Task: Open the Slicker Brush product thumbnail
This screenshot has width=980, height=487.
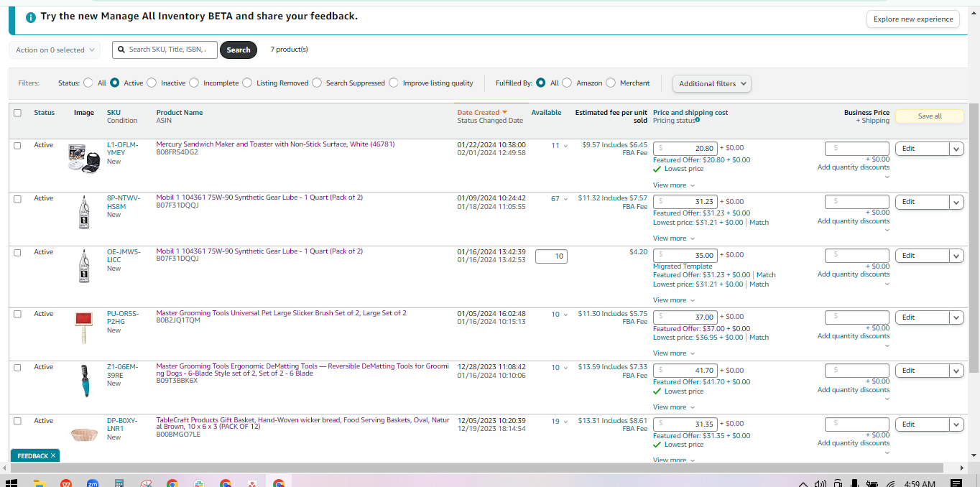Action: (x=83, y=328)
